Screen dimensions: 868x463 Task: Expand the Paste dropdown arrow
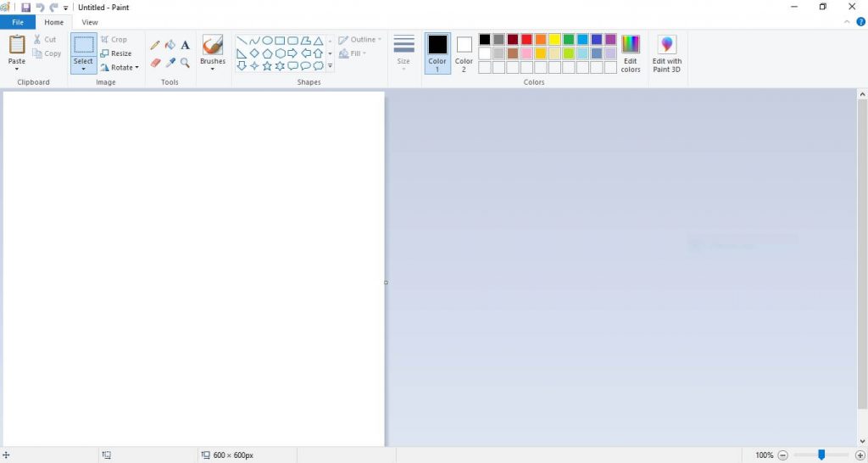17,70
